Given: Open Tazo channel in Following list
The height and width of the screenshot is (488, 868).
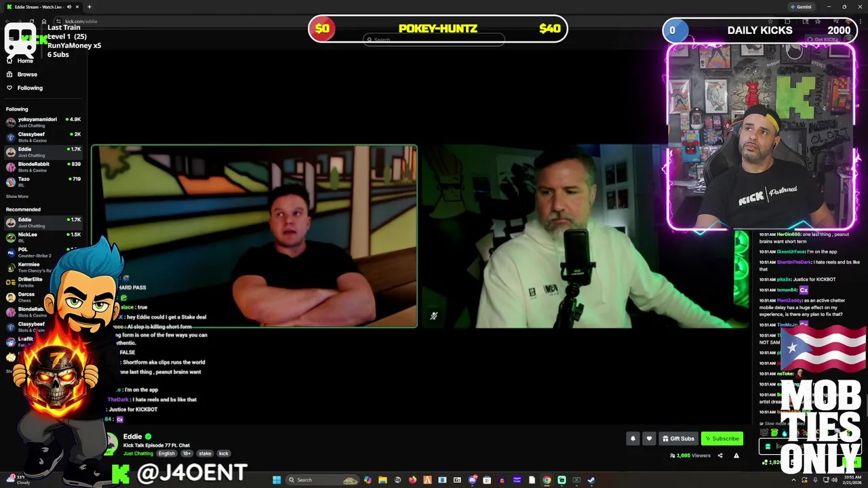Looking at the screenshot, I should click(43, 182).
